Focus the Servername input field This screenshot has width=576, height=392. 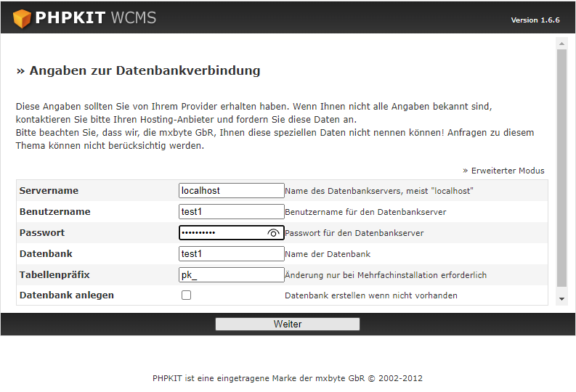231,191
